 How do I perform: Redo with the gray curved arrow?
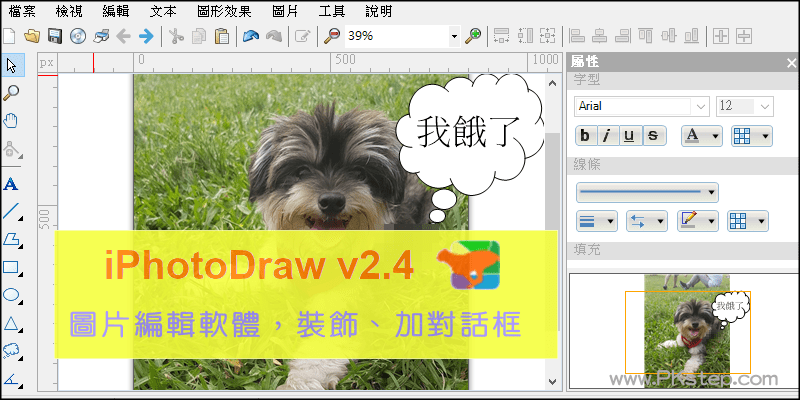click(274, 36)
